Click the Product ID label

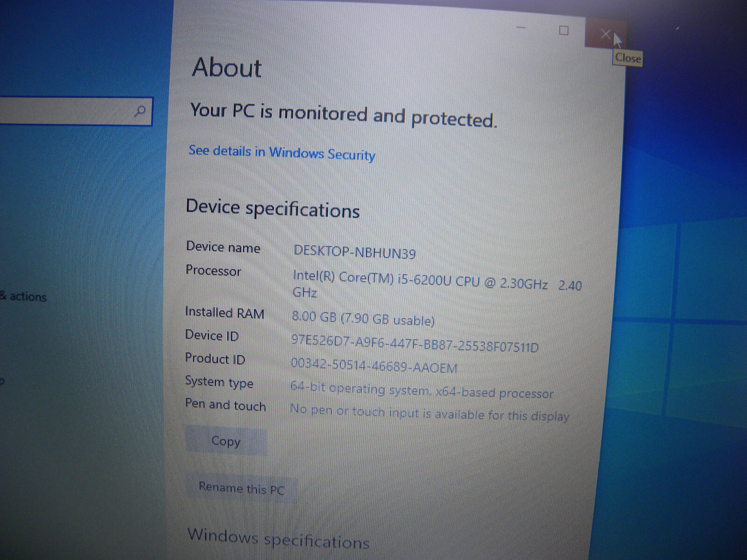pyautogui.click(x=215, y=358)
